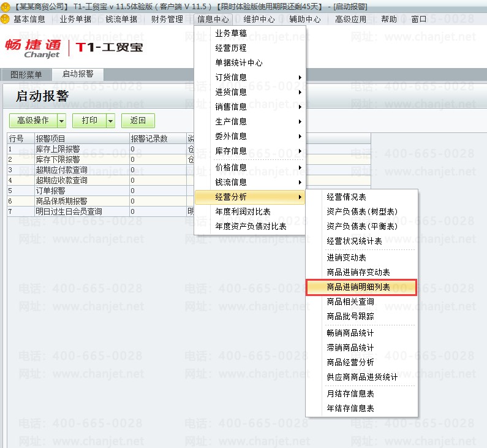Open the 窗口 menu
Screen dimensions: 487x448
coord(418,19)
